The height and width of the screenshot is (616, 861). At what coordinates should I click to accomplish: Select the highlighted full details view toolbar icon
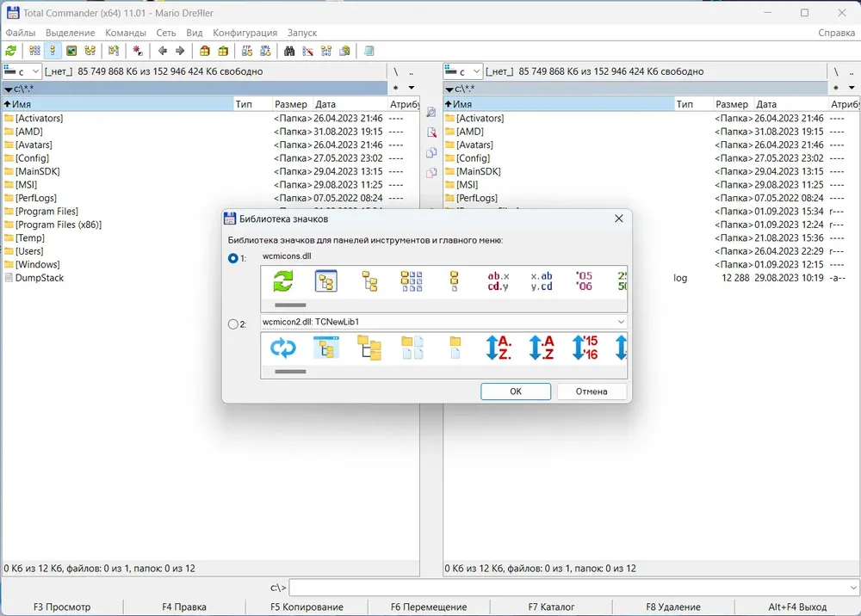tap(53, 51)
